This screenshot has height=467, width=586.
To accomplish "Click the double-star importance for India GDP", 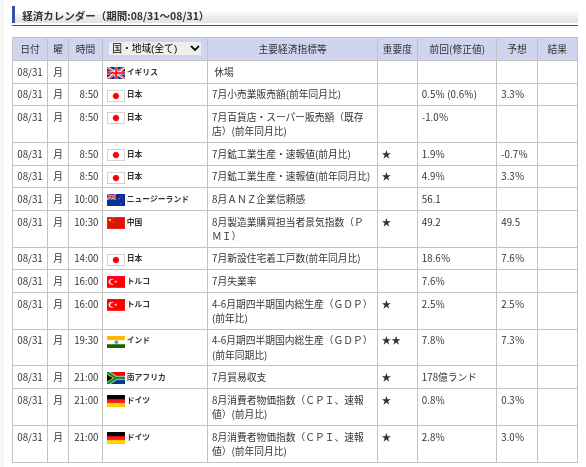I will 391,341.
